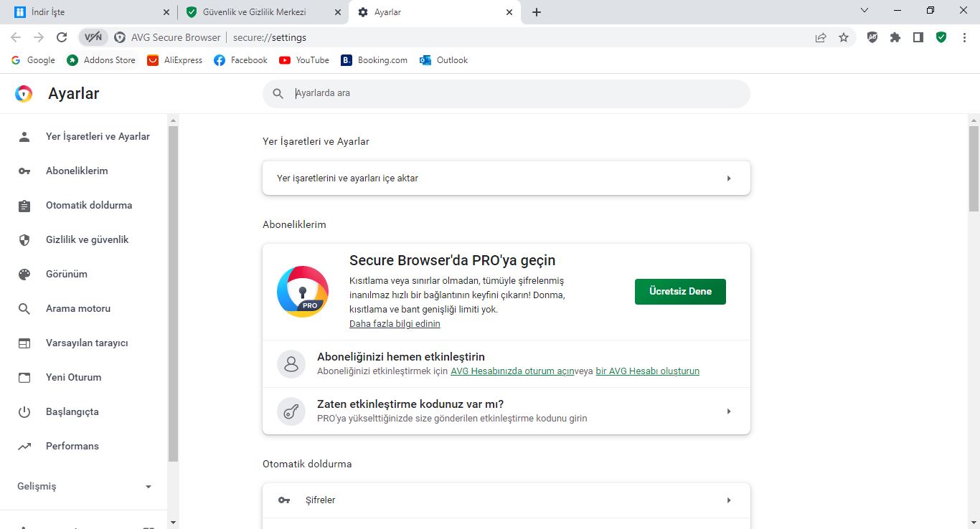Open Facebook bookmark
Screen dimensions: 980x529
[x=240, y=60]
